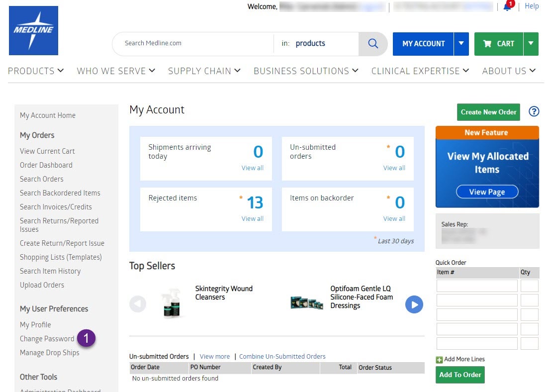Open the Products menu
This screenshot has width=550, height=392.
click(x=36, y=71)
